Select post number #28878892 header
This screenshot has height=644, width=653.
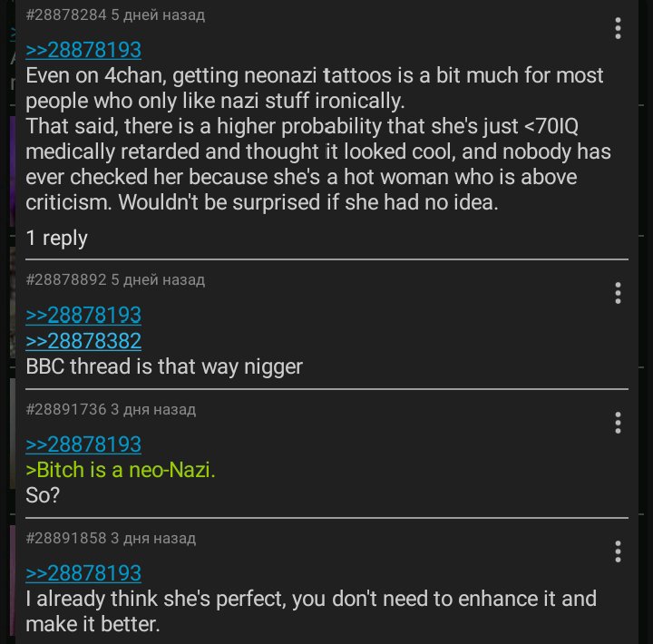tap(66, 279)
